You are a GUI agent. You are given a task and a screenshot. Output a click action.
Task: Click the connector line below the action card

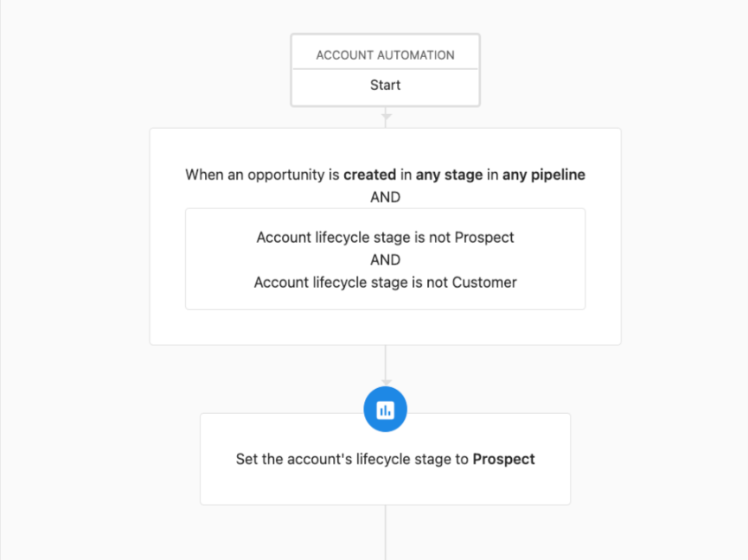(x=386, y=532)
